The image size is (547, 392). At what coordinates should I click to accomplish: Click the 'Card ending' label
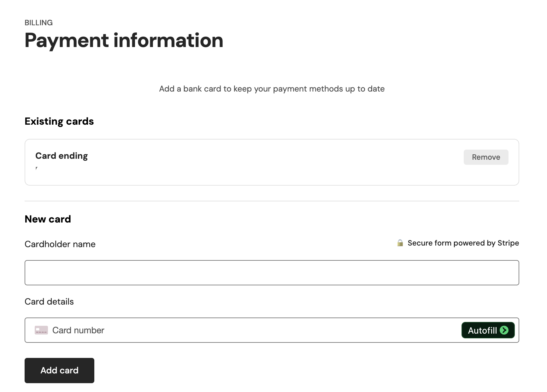[x=62, y=156]
